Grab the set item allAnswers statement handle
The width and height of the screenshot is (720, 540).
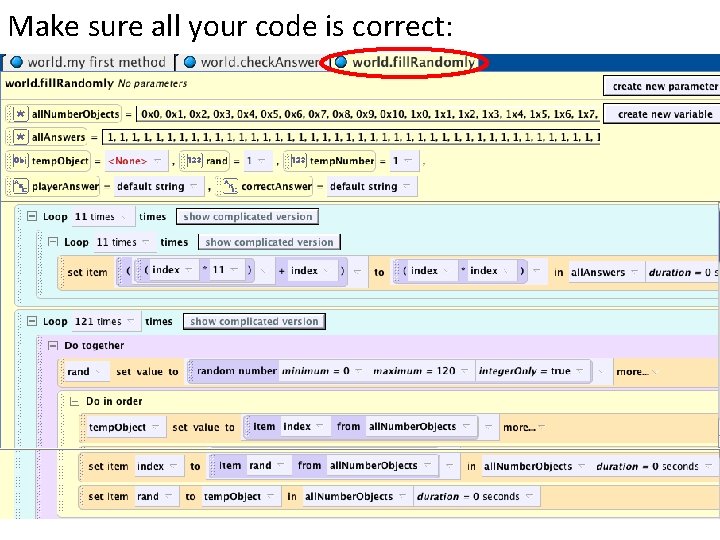tap(62, 272)
